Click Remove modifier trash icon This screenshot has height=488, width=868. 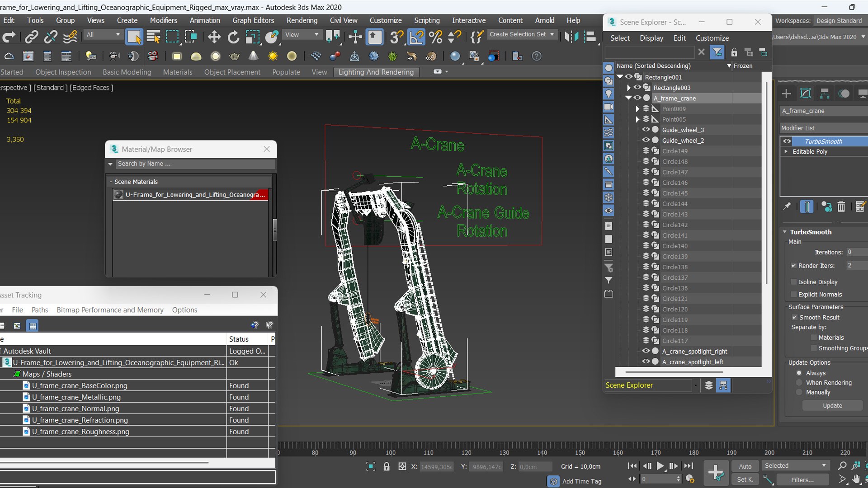click(x=841, y=207)
